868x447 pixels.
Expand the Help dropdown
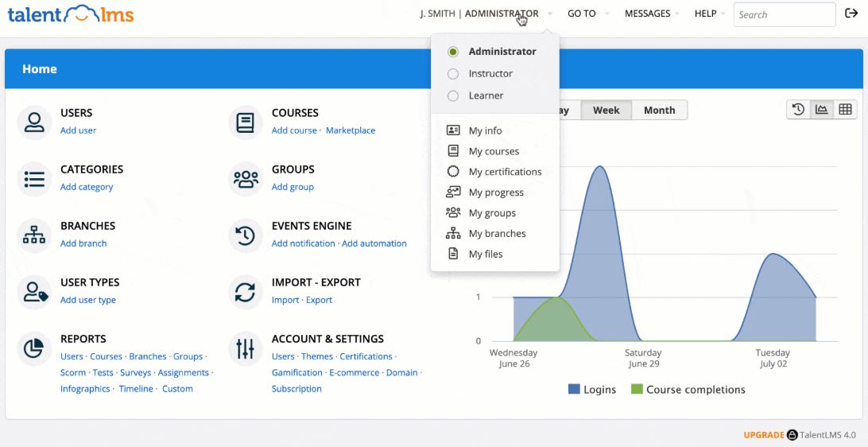(710, 14)
